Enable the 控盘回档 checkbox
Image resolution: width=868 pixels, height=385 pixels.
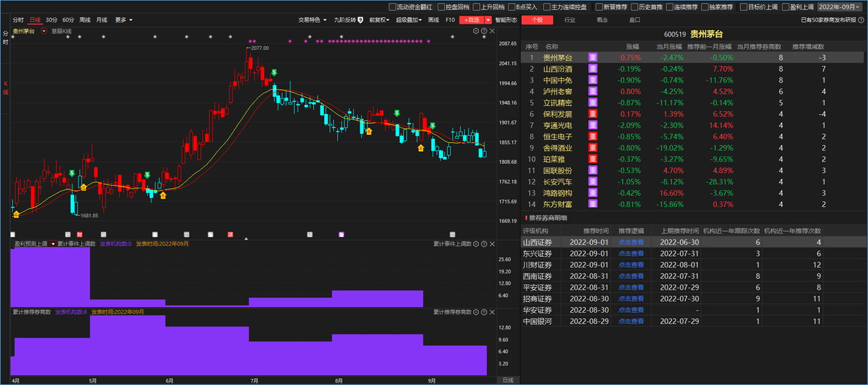[441, 7]
